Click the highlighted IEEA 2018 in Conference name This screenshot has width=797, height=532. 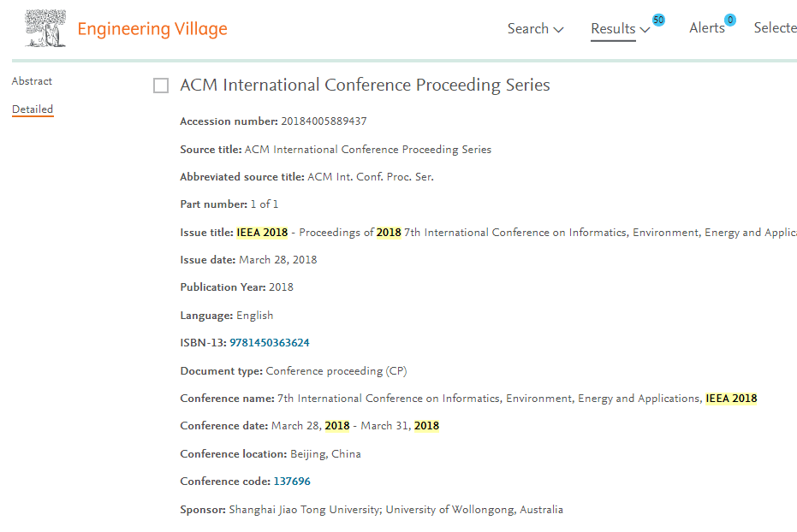tap(731, 399)
